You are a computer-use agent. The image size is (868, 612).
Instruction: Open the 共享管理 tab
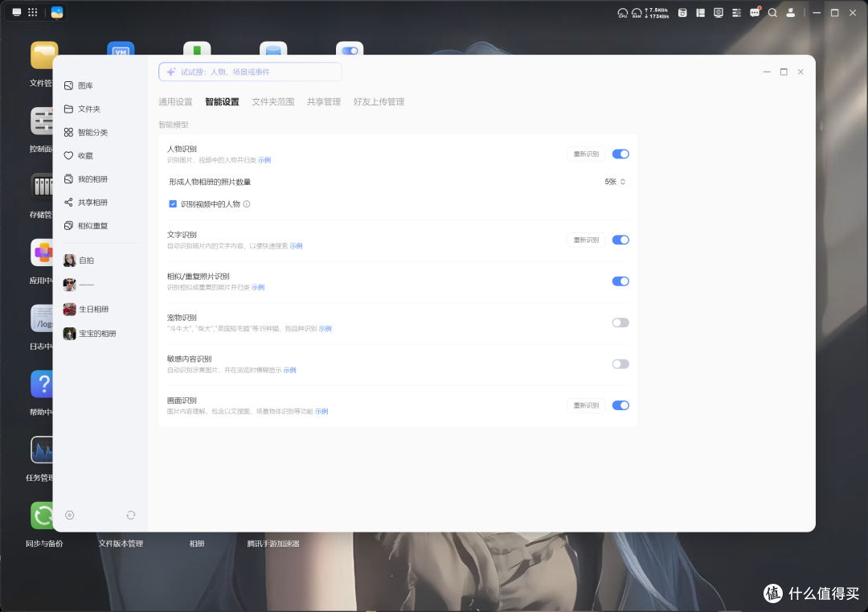(x=324, y=102)
